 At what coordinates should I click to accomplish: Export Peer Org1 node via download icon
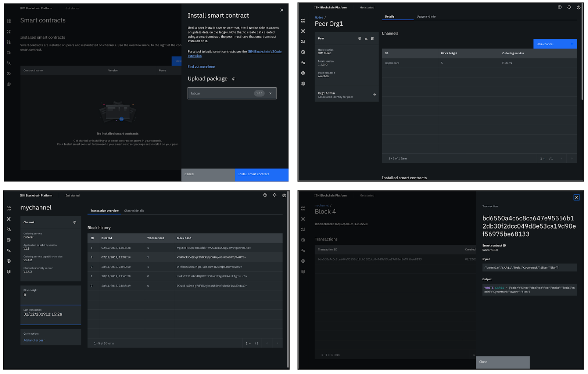click(x=366, y=38)
